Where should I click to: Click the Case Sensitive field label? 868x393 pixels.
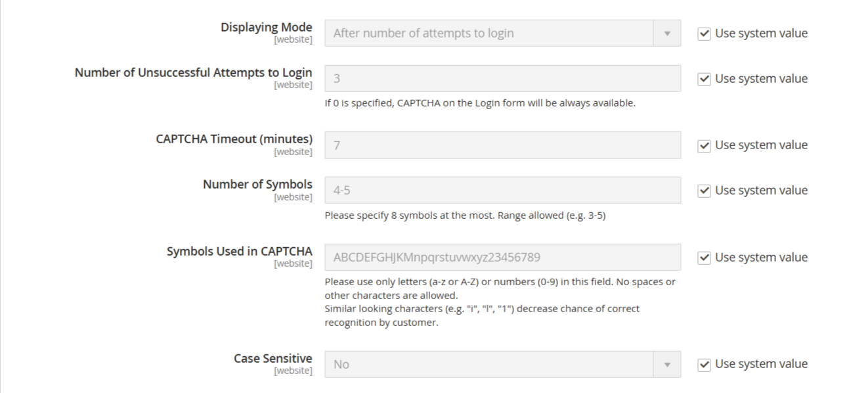click(272, 358)
